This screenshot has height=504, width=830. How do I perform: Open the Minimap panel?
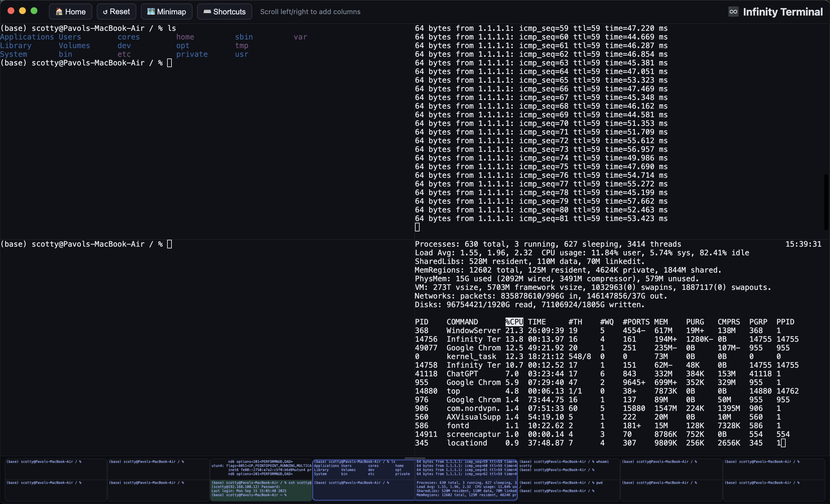[x=166, y=11]
